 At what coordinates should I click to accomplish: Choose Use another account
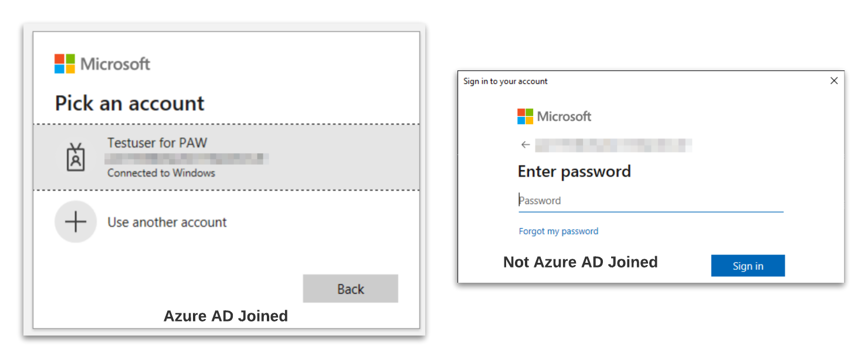tap(167, 222)
